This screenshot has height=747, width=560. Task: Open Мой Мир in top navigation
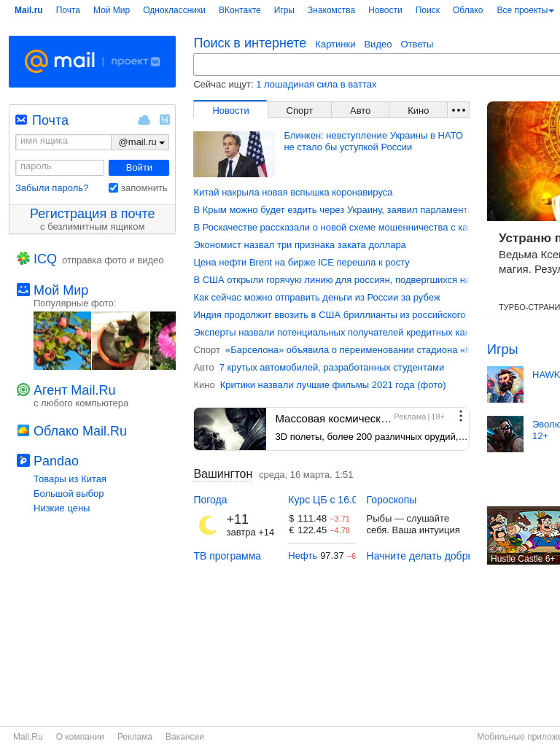(112, 10)
